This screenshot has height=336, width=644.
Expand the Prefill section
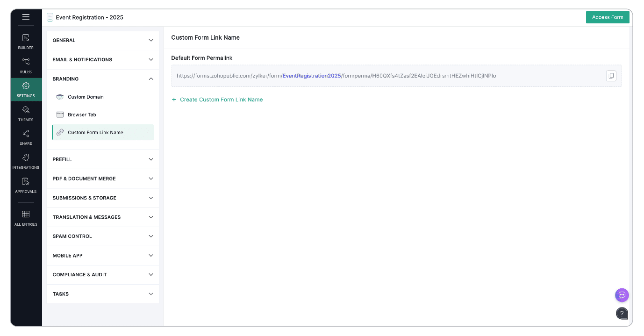tap(103, 159)
